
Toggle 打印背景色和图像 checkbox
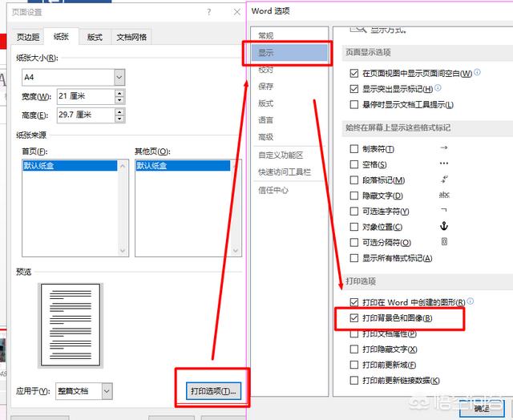click(x=354, y=318)
